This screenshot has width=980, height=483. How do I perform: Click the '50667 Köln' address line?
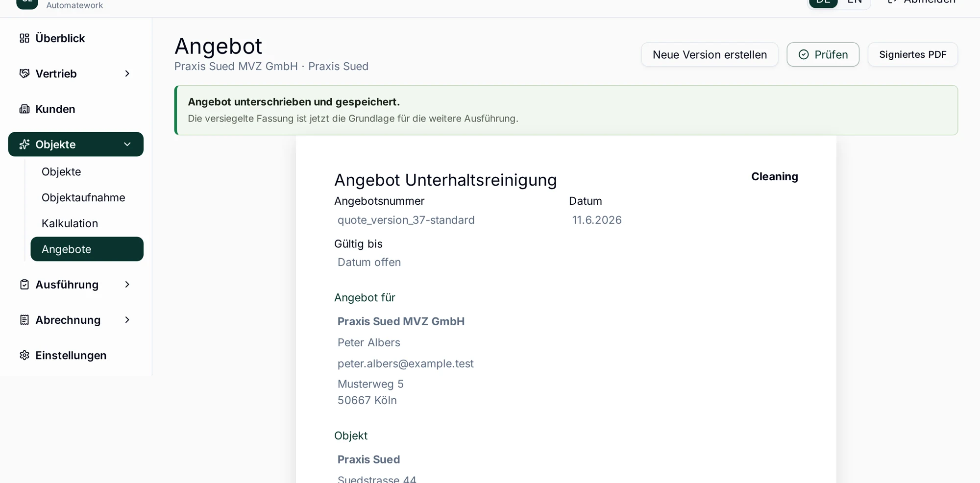click(367, 400)
